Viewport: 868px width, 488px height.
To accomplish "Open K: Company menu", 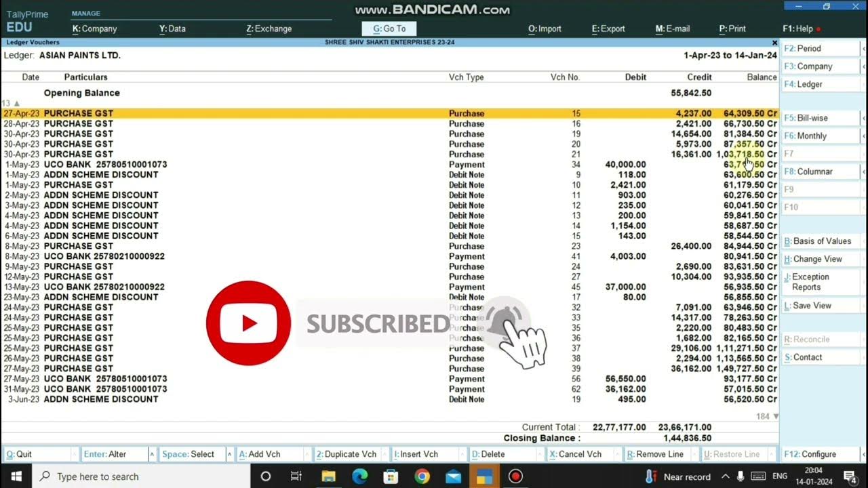I will tap(94, 28).
